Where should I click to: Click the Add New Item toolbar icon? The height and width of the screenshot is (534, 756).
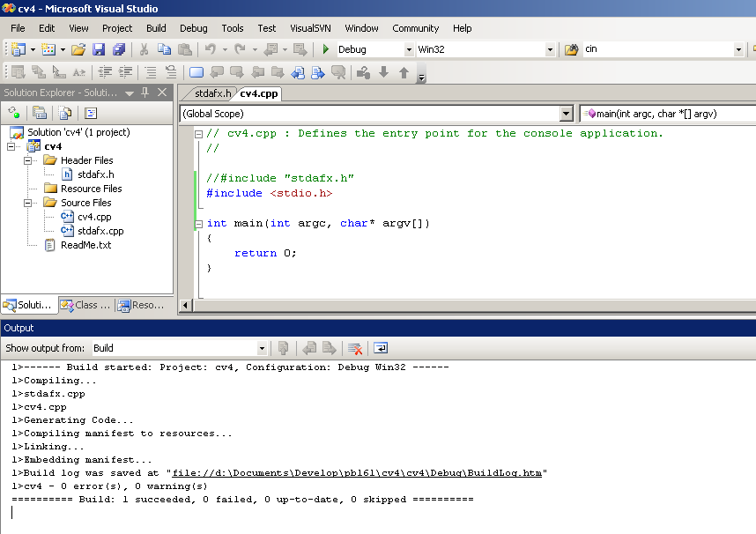coord(48,49)
